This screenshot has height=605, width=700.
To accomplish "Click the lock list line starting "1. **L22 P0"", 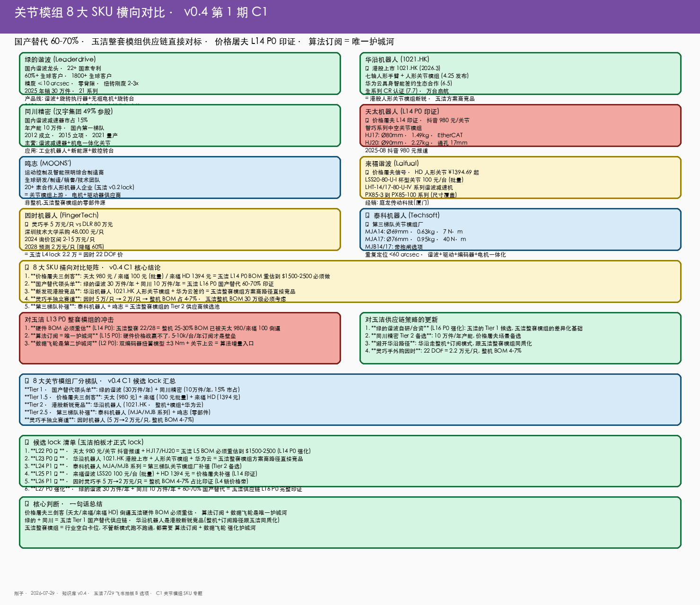I will [168, 451].
